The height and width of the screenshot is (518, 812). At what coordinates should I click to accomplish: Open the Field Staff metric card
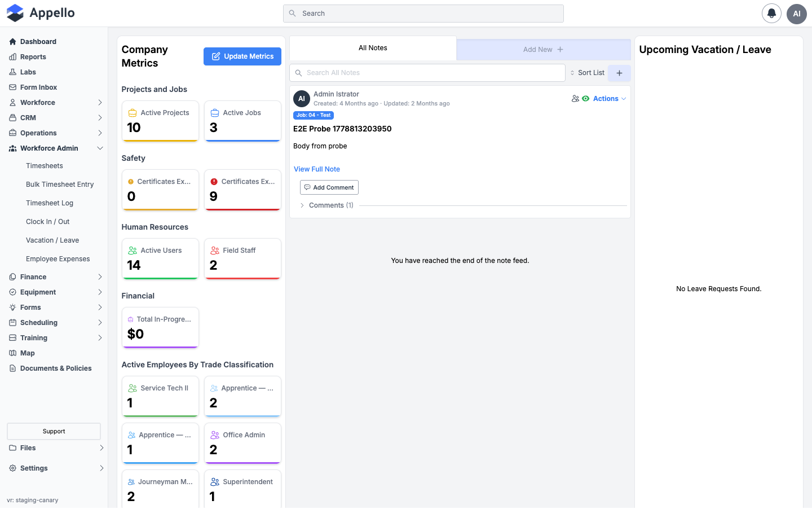tap(243, 259)
